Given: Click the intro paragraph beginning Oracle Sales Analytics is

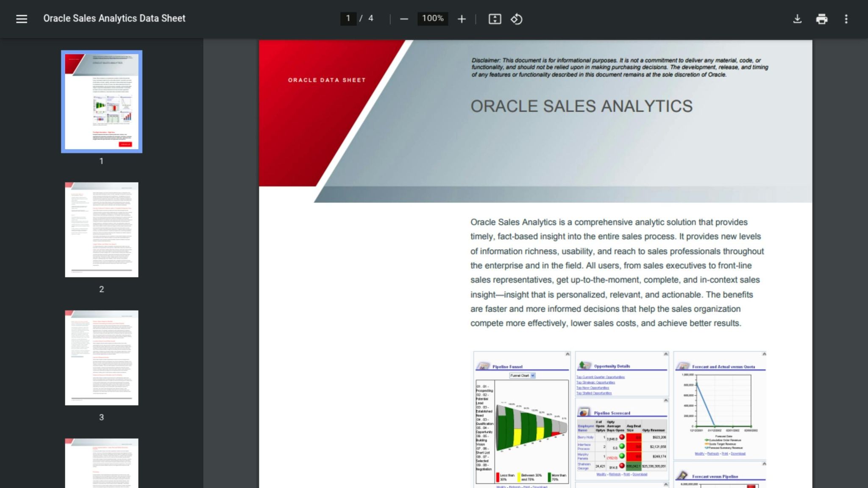Looking at the screenshot, I should 617,273.
